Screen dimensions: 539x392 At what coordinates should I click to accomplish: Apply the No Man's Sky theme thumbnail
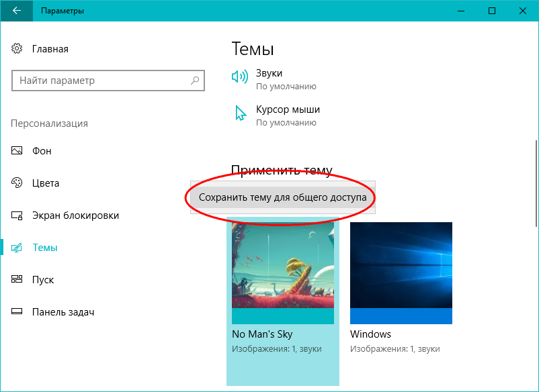click(283, 273)
